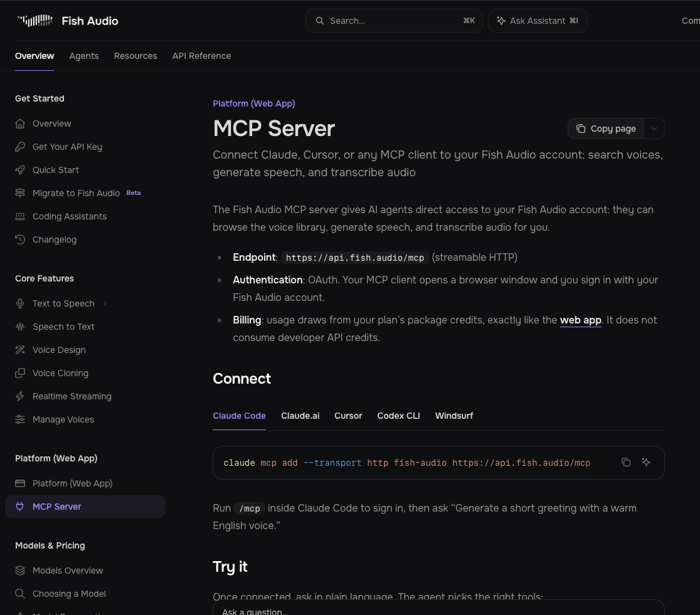Click the Models Overview layers icon
The height and width of the screenshot is (615, 700).
coord(20,570)
